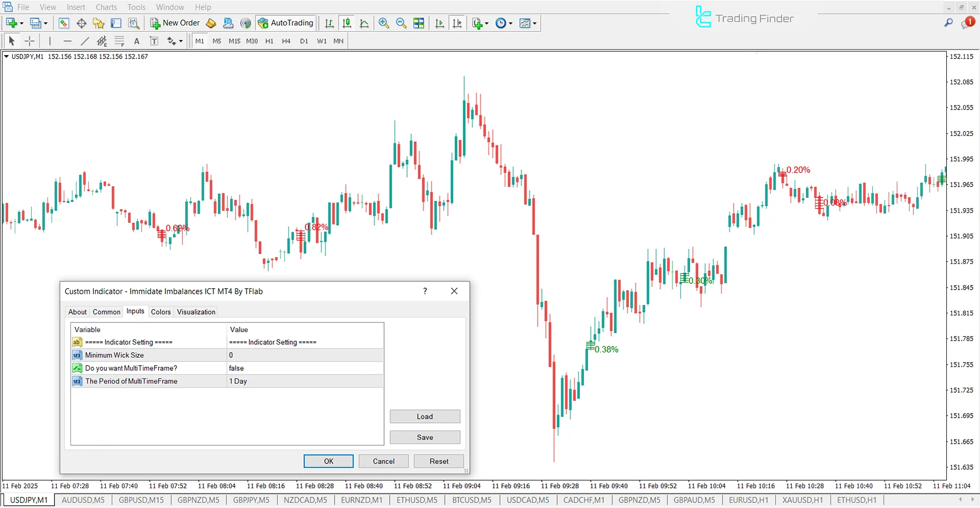
Task: Set 'Do you want MultiTimeFrame?' to true
Action: 305,368
